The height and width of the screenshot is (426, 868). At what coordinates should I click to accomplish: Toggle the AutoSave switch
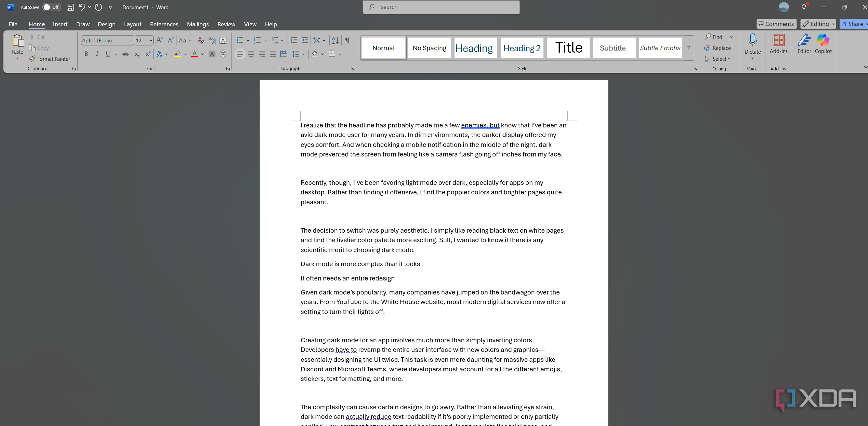tap(52, 7)
